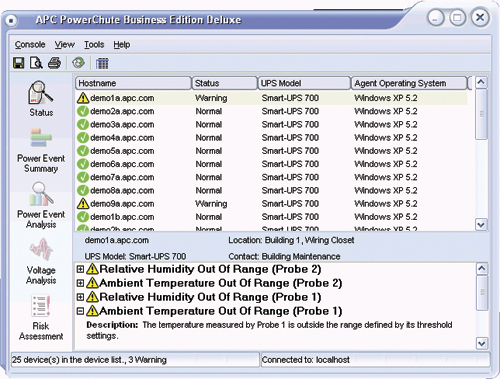Click the warning icon for demo1a.apc.com

pos(83,98)
